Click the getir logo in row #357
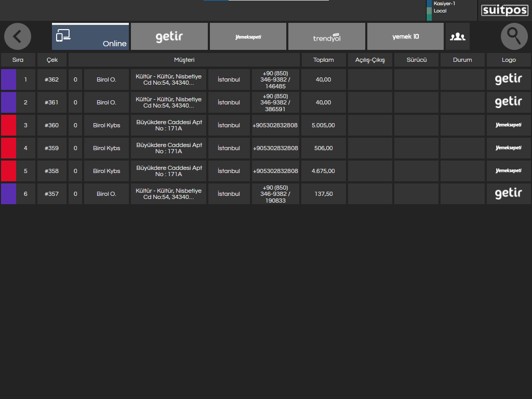This screenshot has height=399, width=532. (508, 194)
